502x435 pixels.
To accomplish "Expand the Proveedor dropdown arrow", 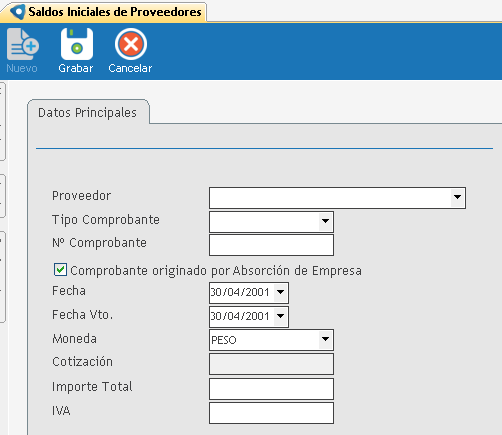I will (x=458, y=197).
